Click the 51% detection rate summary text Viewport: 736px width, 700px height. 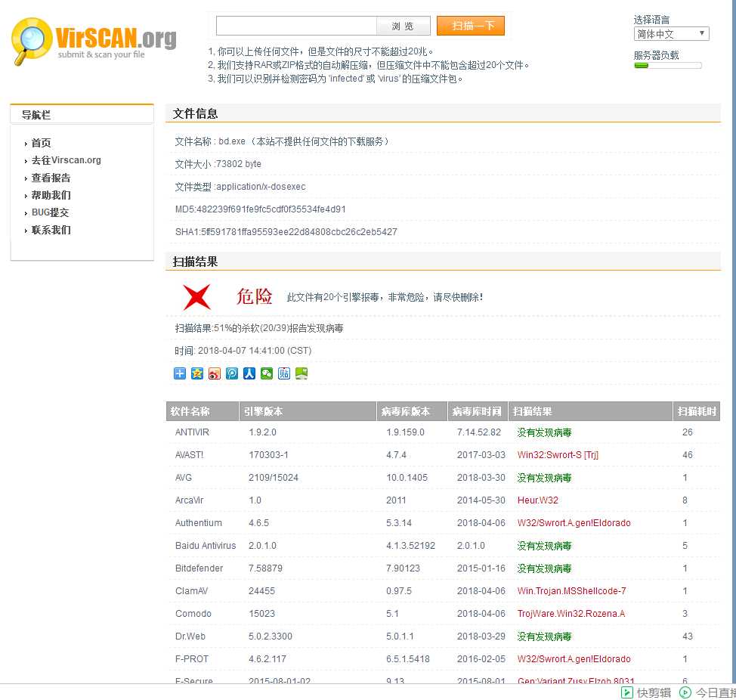click(x=259, y=328)
